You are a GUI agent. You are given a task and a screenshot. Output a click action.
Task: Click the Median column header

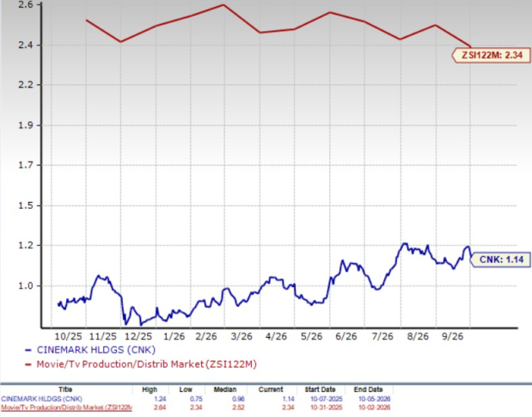click(225, 389)
